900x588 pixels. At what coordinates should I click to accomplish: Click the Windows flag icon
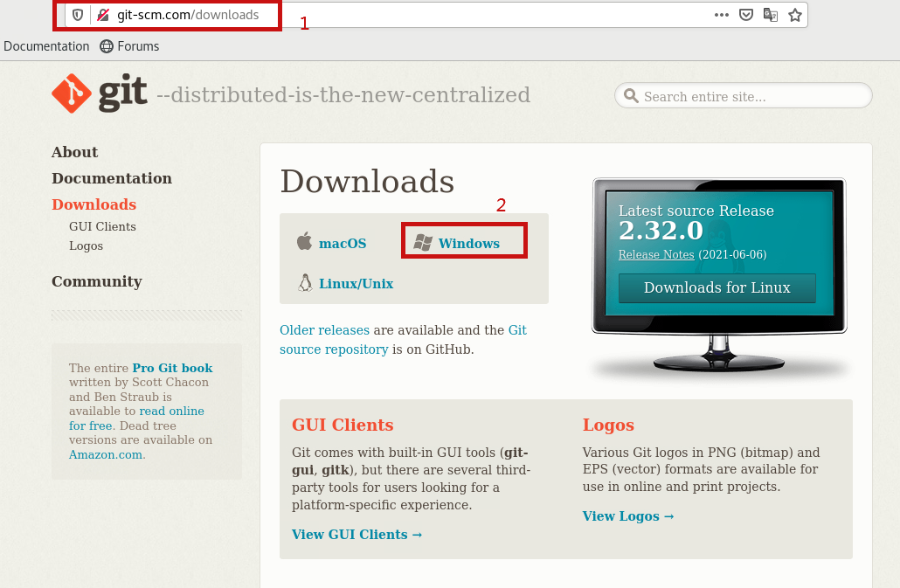[423, 243]
